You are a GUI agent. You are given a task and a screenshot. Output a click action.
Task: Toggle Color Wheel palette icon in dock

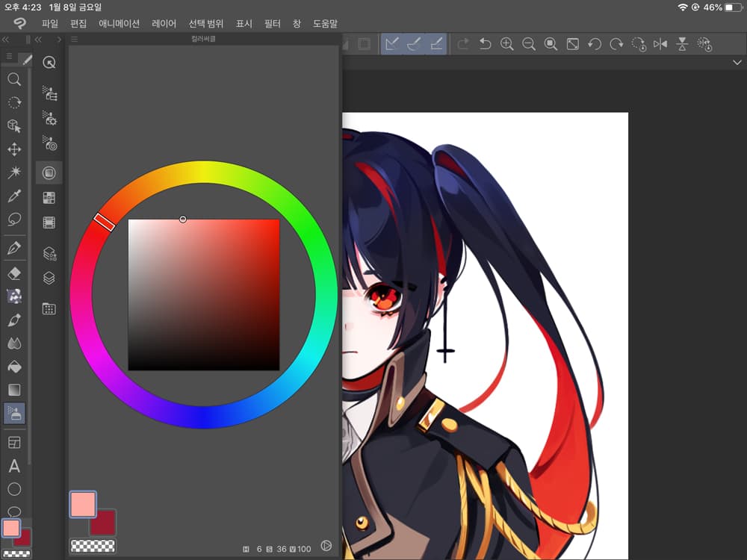[49, 173]
